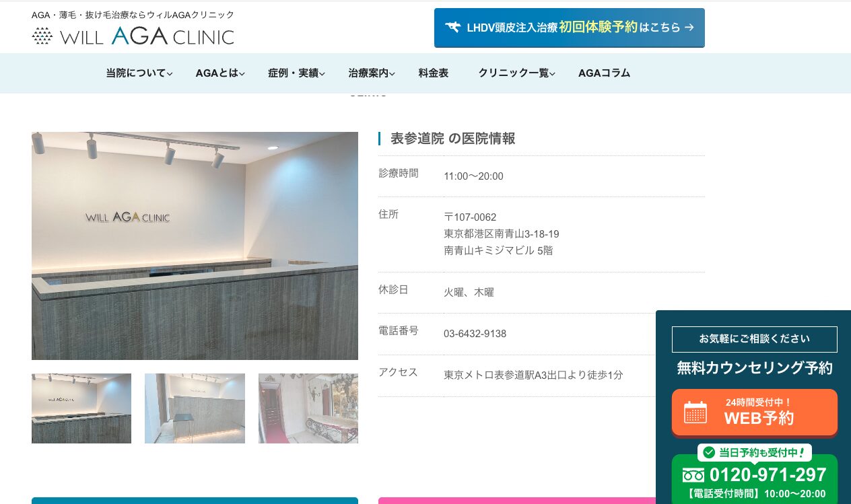Click the main clinic reception photo
Viewport: 851px width, 504px height.
pyautogui.click(x=195, y=246)
